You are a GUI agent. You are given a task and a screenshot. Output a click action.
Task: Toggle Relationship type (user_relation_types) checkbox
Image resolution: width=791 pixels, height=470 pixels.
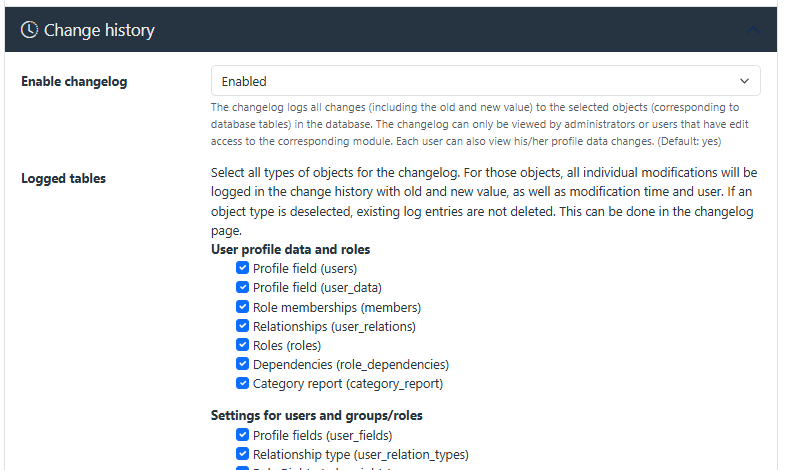[242, 454]
